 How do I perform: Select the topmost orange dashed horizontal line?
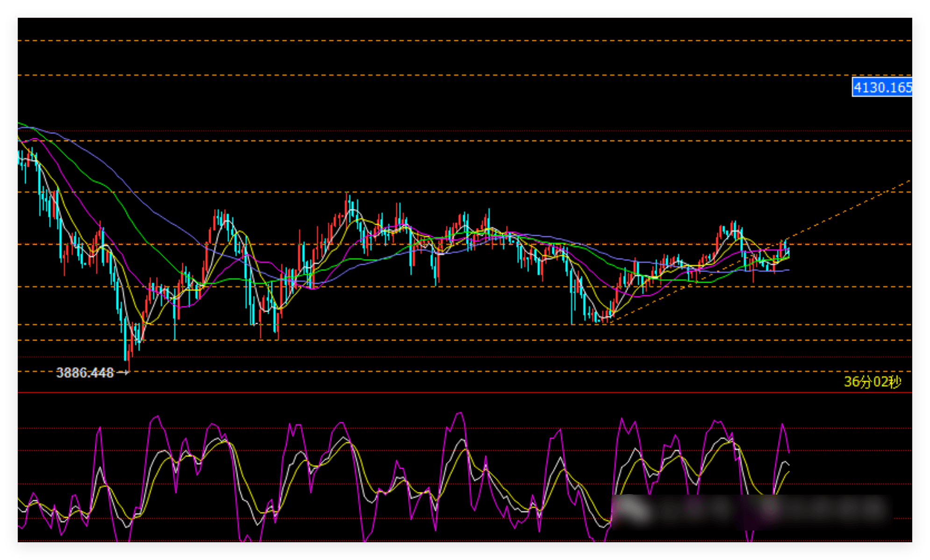pyautogui.click(x=465, y=41)
